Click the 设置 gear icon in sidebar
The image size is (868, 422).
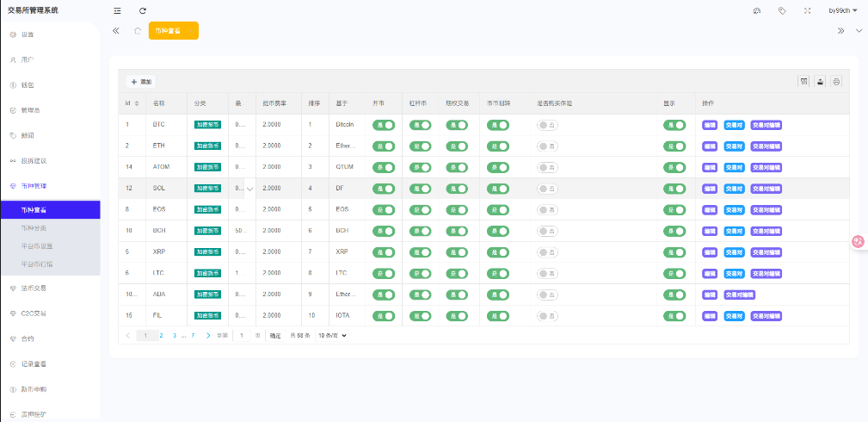coord(13,34)
